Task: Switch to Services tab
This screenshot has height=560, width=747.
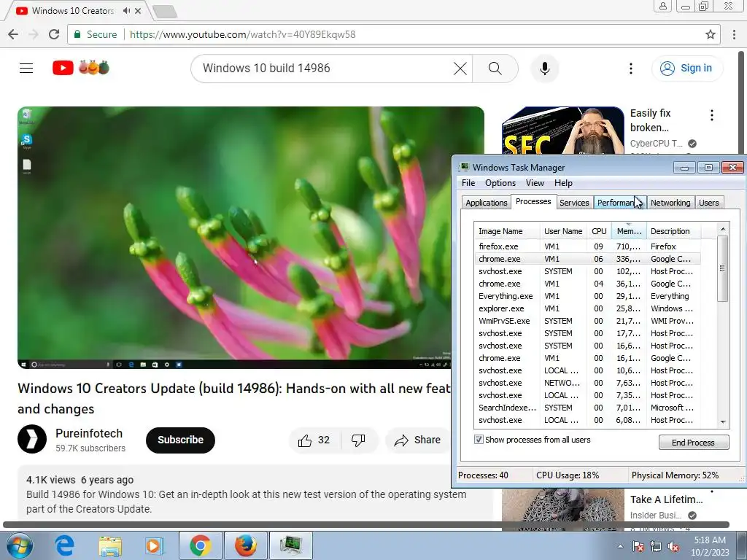Action: point(574,203)
